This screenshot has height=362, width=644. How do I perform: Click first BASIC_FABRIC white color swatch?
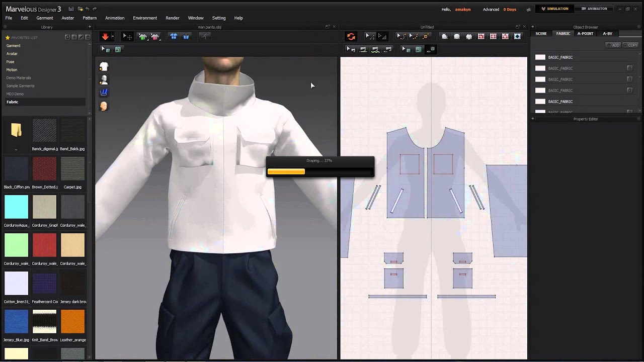[x=540, y=57]
